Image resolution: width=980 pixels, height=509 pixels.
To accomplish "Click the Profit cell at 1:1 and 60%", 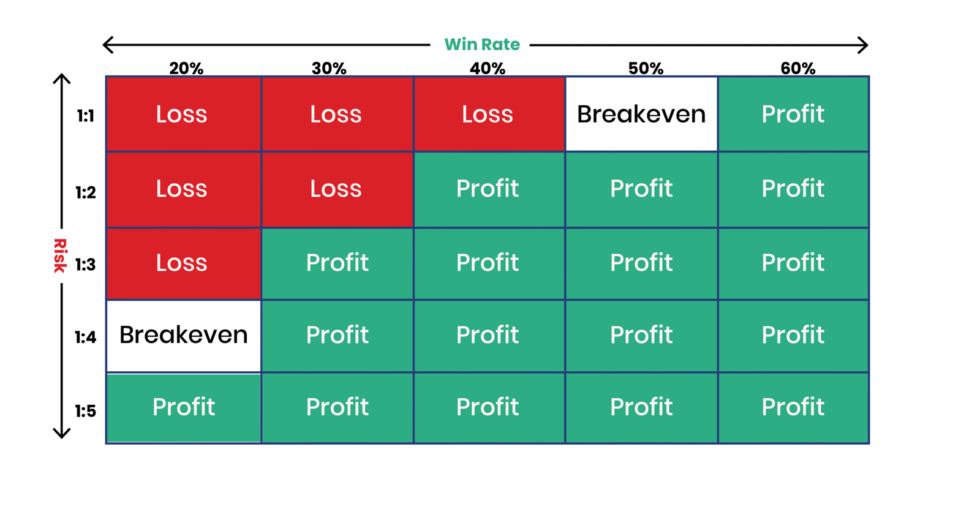I will point(793,114).
